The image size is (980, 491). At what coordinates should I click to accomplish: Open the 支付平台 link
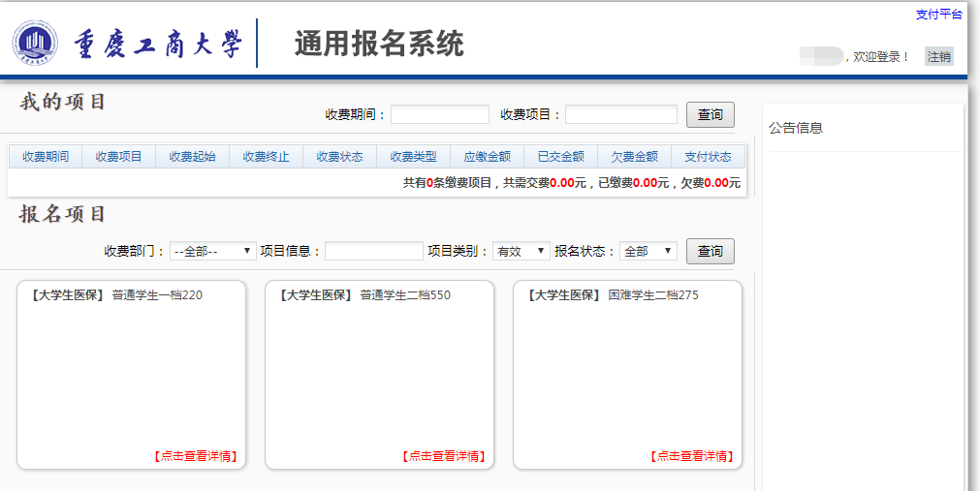pyautogui.click(x=938, y=15)
